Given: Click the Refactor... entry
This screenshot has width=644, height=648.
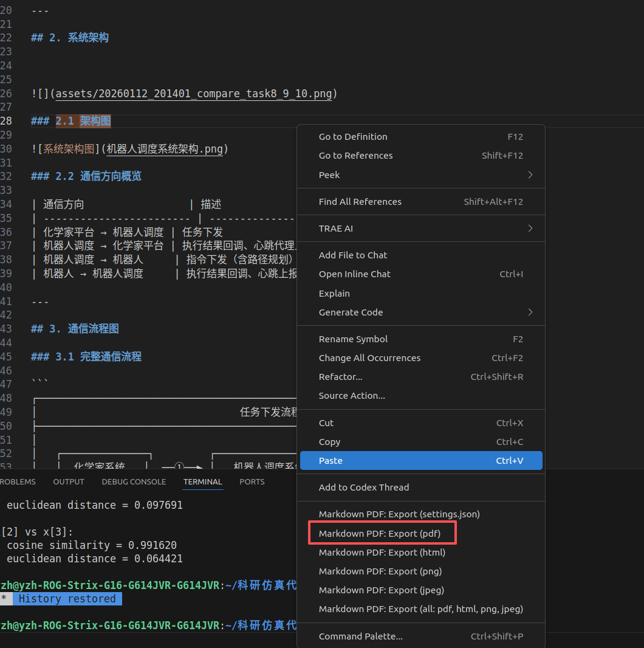Looking at the screenshot, I should 421,377.
